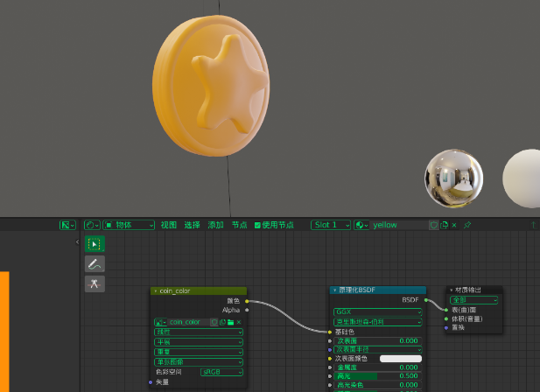Screen dimensions: 540x392
Task: Duplicate the yellow material with new-copy icon
Action: pos(445,225)
